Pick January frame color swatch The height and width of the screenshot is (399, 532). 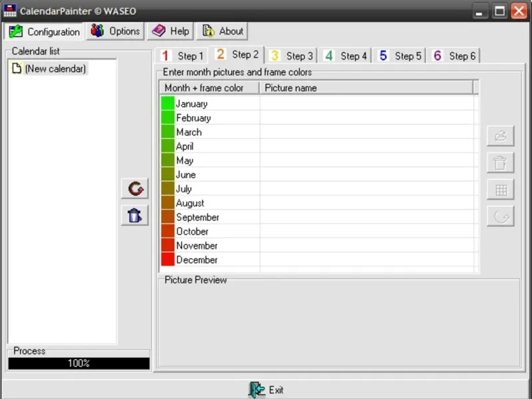168,103
